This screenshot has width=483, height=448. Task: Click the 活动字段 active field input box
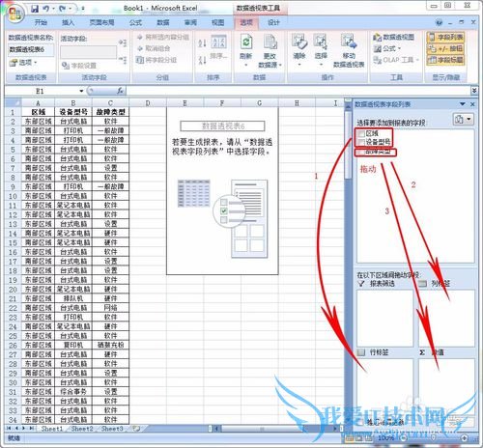coord(88,51)
